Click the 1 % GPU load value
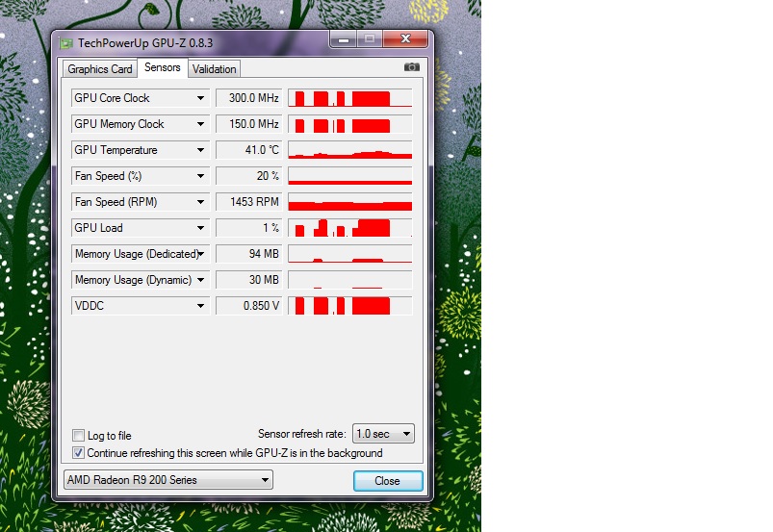Viewport: 773px width, 532px height. (x=249, y=228)
